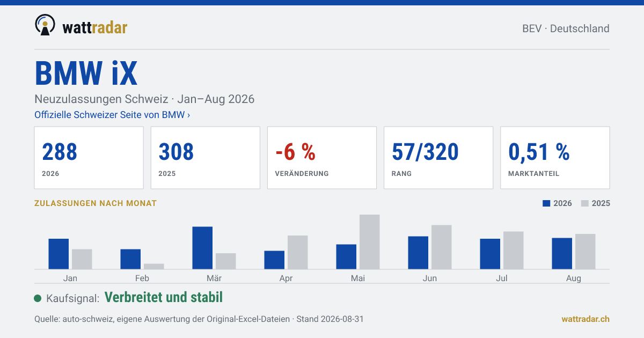Viewport: 644px width, 338px height.
Task: Click the grey 2025 legend swatch
Action: pos(586,204)
